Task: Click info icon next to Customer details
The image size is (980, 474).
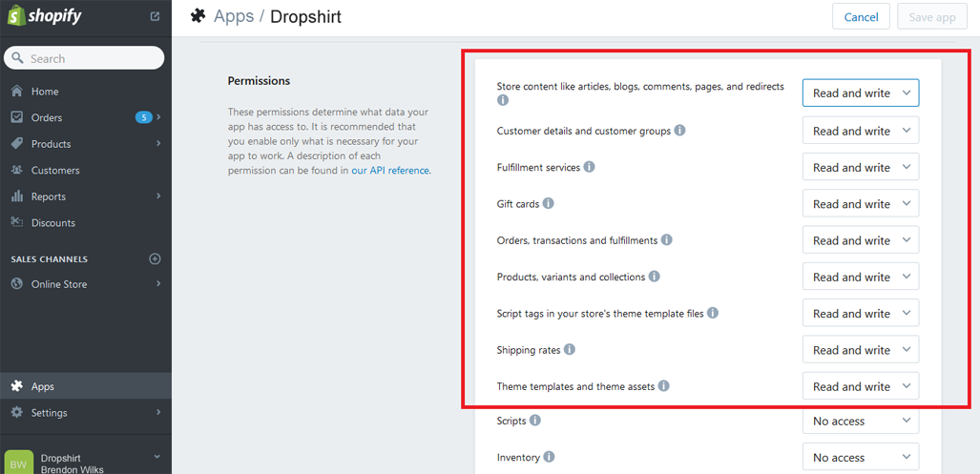Action: [680, 131]
